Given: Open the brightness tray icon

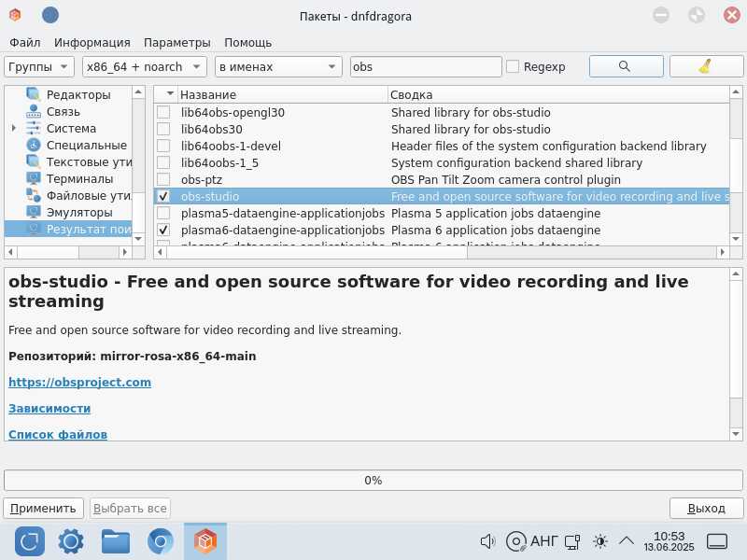Looking at the screenshot, I should (600, 541).
